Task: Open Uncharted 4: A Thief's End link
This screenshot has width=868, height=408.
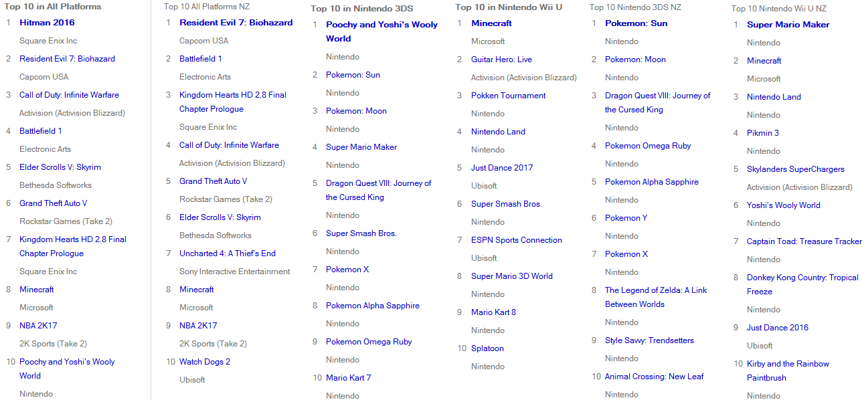Action: [x=228, y=253]
